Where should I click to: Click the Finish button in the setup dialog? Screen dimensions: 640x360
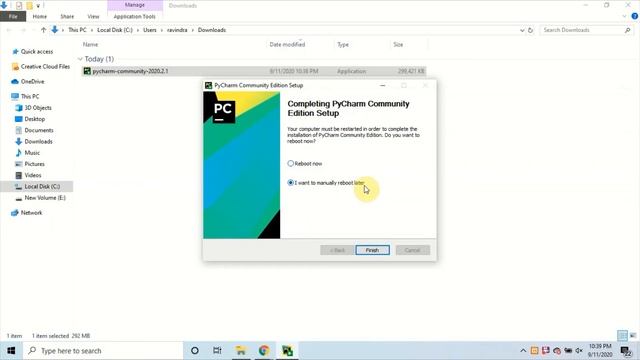(x=372, y=250)
